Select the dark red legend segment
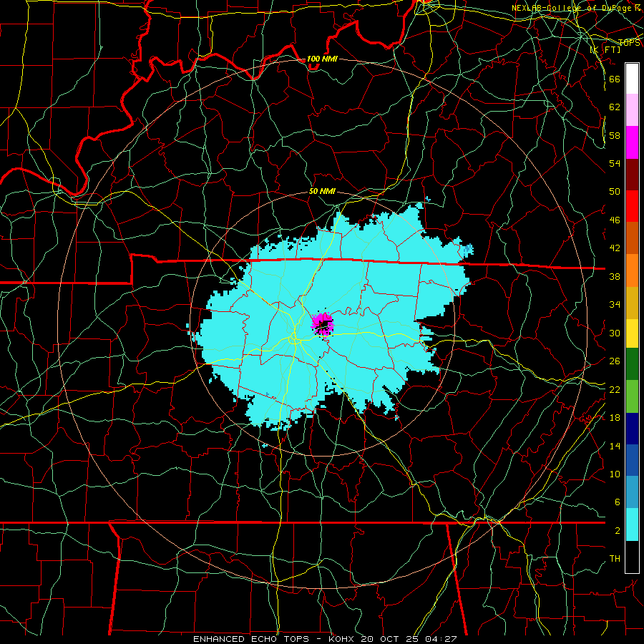 [632, 175]
